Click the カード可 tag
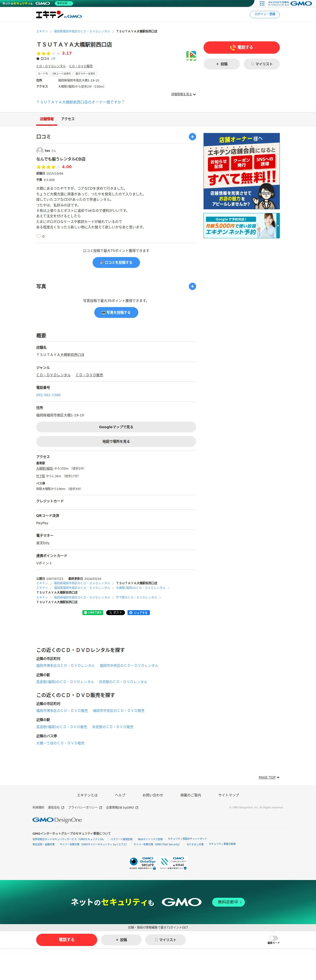The width and height of the screenshot is (316, 980). coord(43,74)
